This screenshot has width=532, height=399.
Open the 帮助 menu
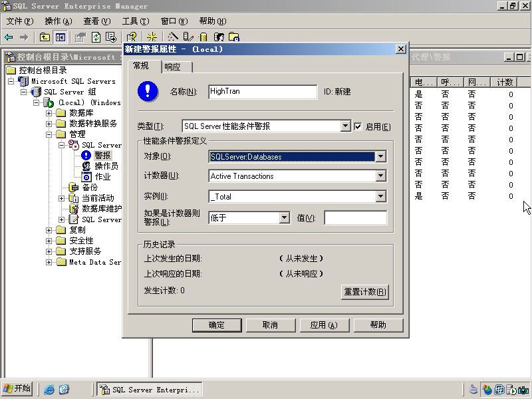[x=213, y=21]
